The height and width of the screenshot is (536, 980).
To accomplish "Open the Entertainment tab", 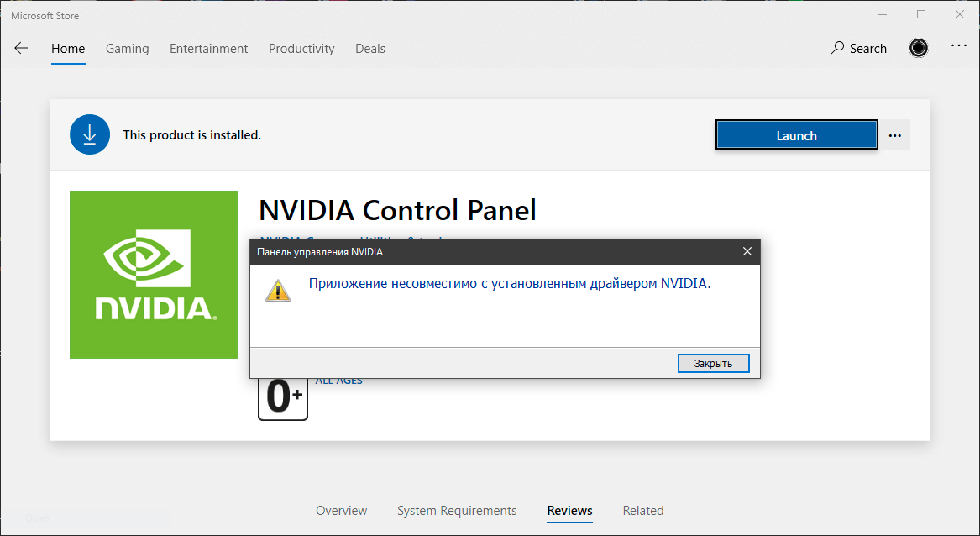I will pyautogui.click(x=209, y=49).
